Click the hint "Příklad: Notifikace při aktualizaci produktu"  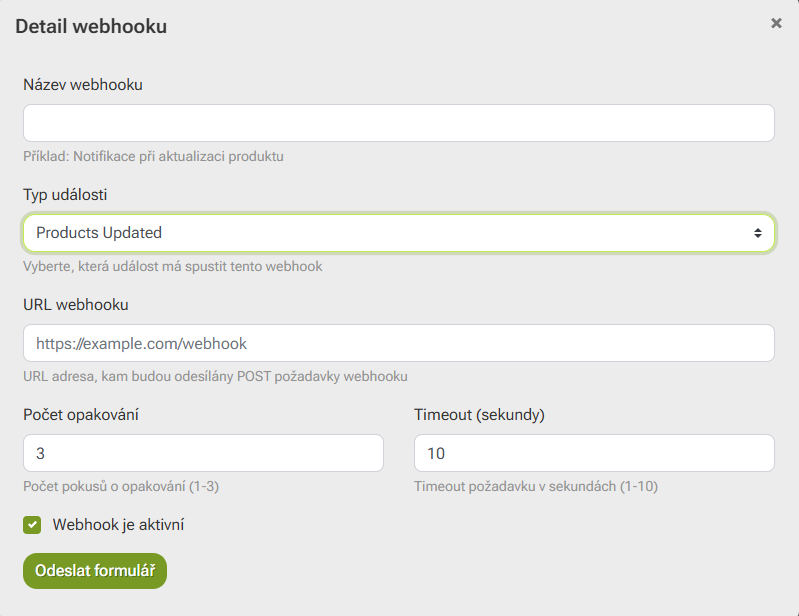(x=154, y=157)
